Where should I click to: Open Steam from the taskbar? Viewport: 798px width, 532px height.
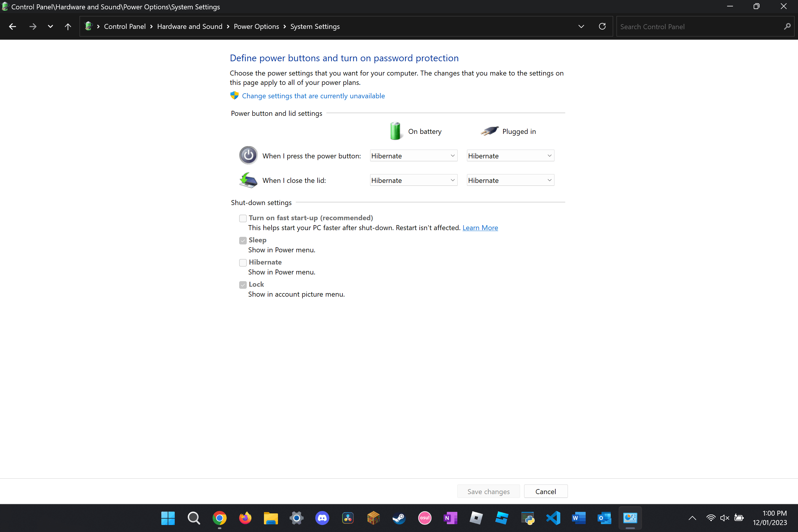[399, 518]
